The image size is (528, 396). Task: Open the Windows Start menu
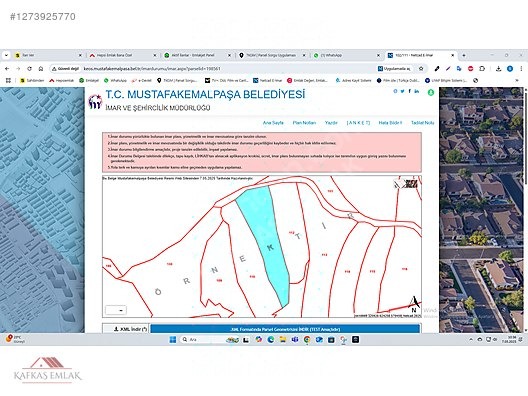(172, 339)
